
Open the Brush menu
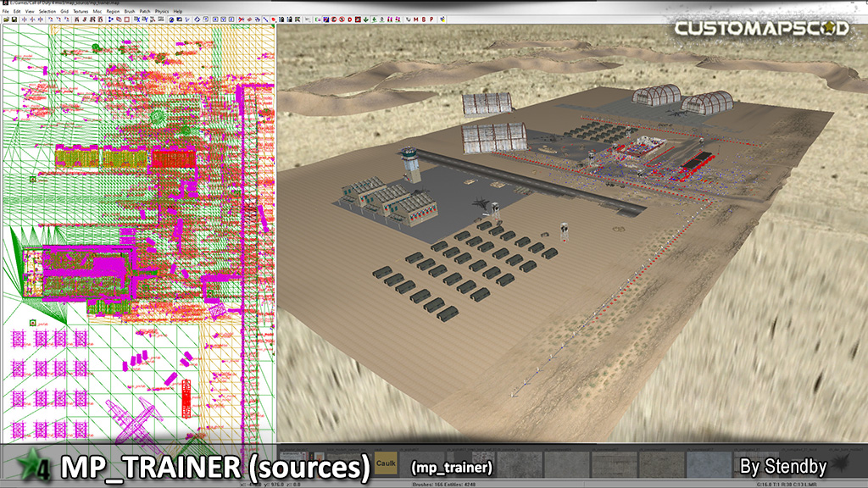coord(130,11)
